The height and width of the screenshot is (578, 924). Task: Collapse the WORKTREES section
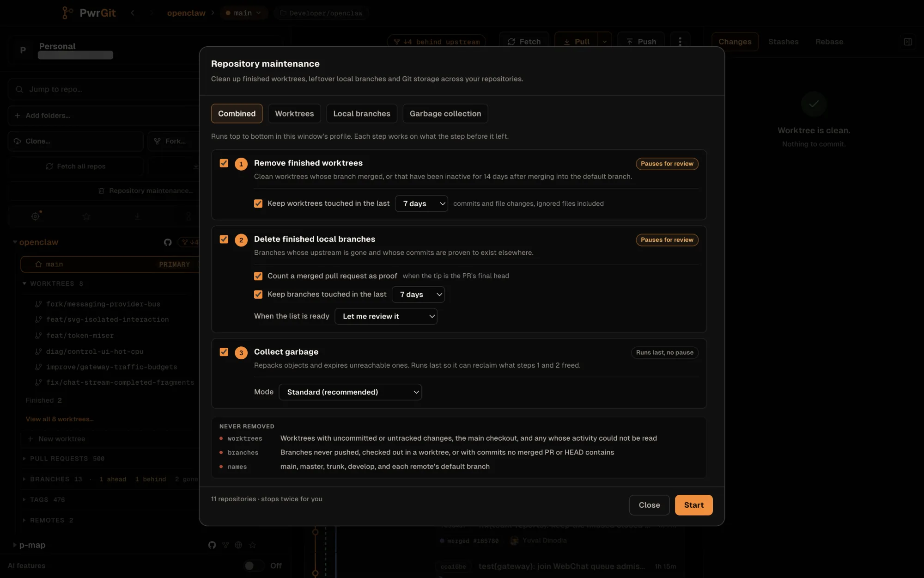[24, 283]
